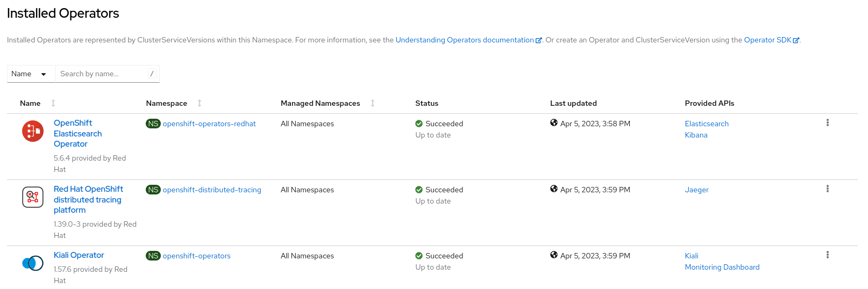This screenshot has height=289, width=868.
Task: Click globe icon in Kiali Operator row
Action: [x=554, y=255]
